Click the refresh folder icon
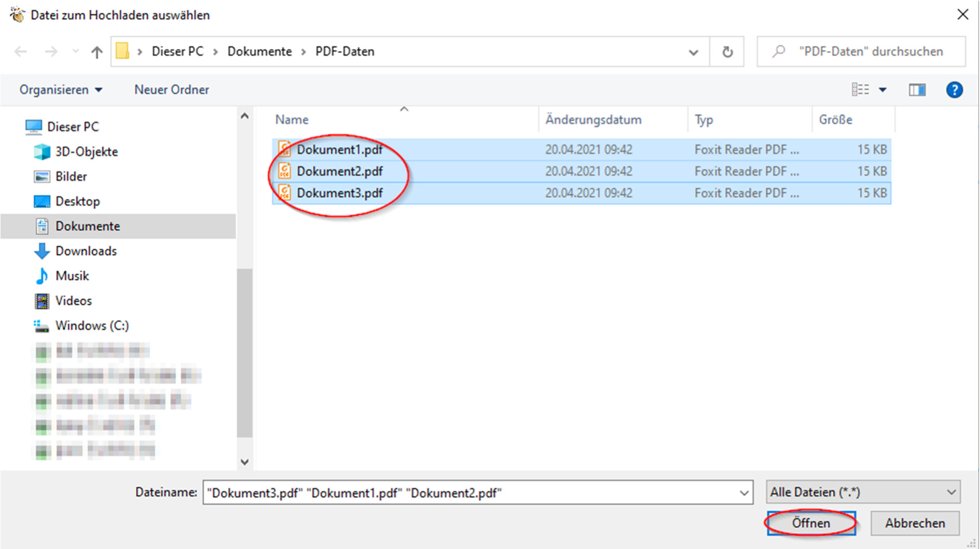 click(x=727, y=52)
